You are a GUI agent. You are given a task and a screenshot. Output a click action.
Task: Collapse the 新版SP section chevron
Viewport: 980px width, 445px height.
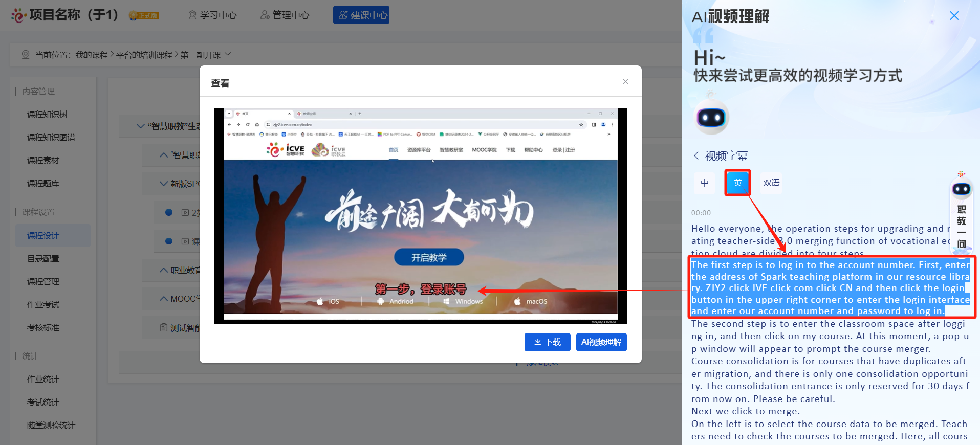(x=164, y=184)
